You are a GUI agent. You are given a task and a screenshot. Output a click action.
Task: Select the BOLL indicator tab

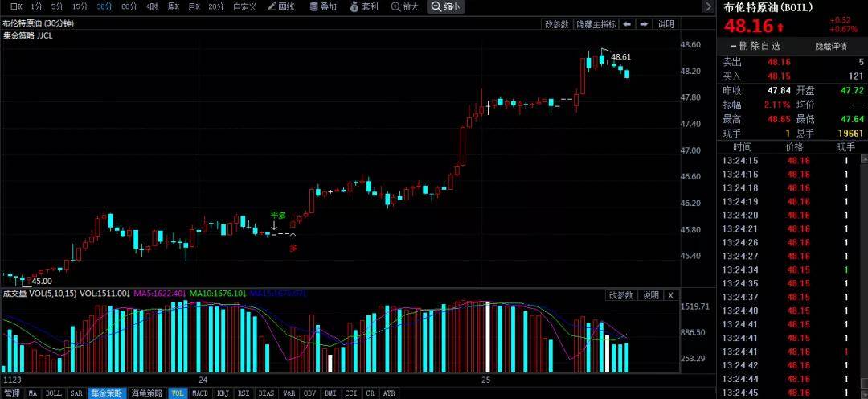coord(54,393)
